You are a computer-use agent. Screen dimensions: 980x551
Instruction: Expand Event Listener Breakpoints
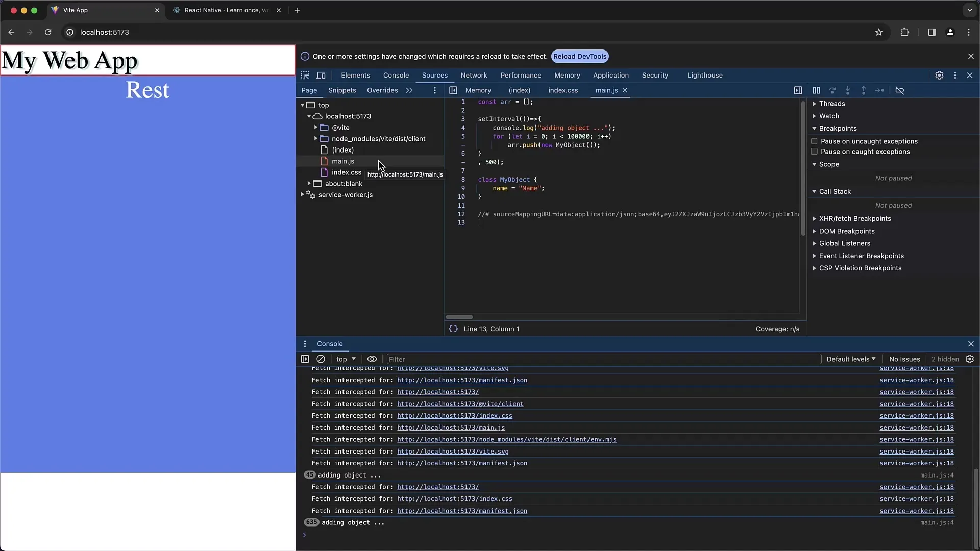[861, 256]
